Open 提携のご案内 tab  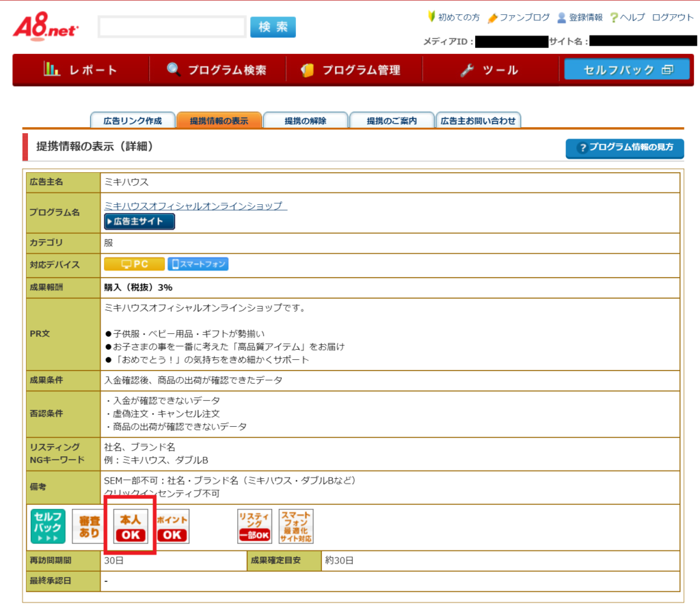392,120
